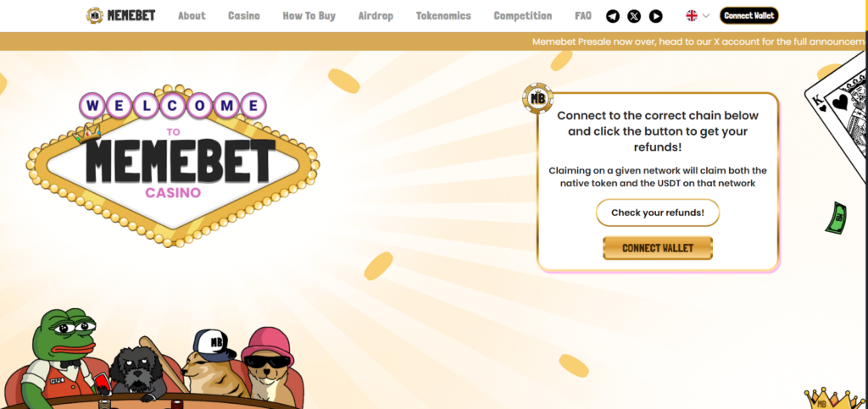Click the Memebet logo in header

(121, 15)
